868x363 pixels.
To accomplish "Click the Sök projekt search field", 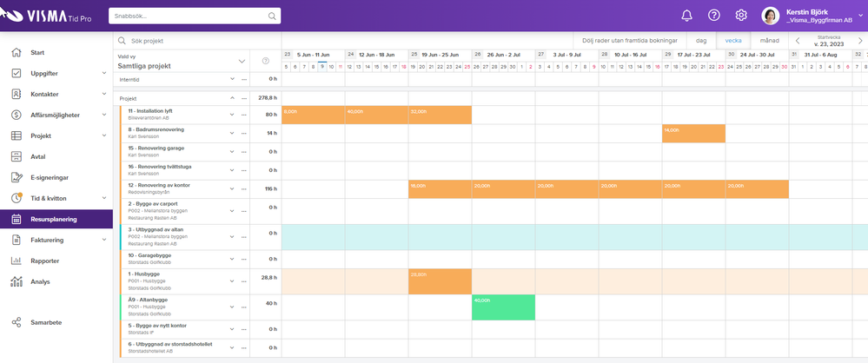I will coord(200,41).
